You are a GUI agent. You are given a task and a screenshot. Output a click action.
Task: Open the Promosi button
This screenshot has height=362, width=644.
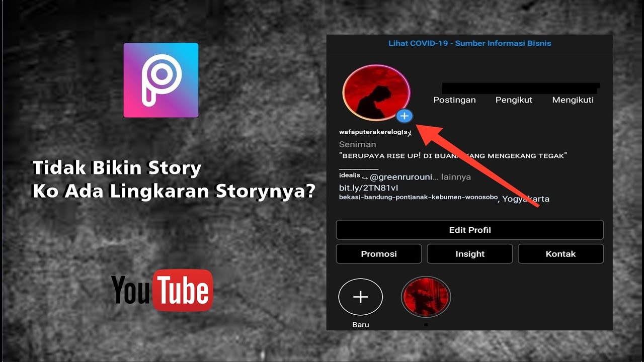pyautogui.click(x=379, y=254)
